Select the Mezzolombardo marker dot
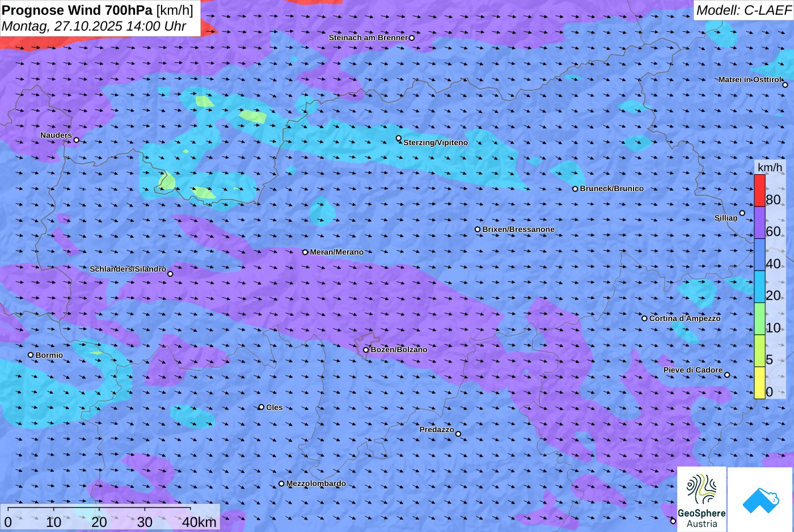The height and width of the screenshot is (532, 794). [x=281, y=484]
